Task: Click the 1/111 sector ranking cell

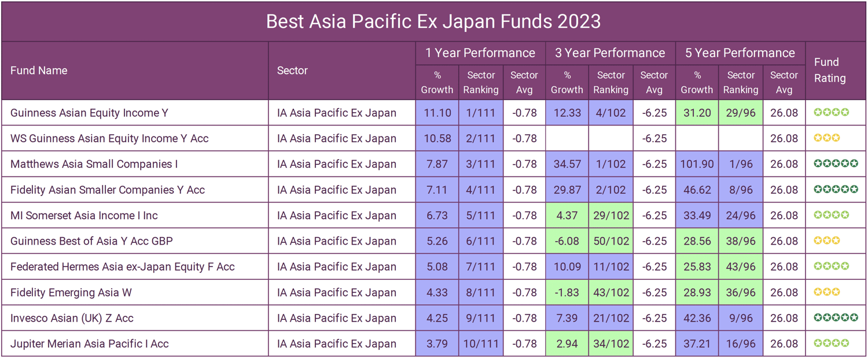Action: pos(480,113)
